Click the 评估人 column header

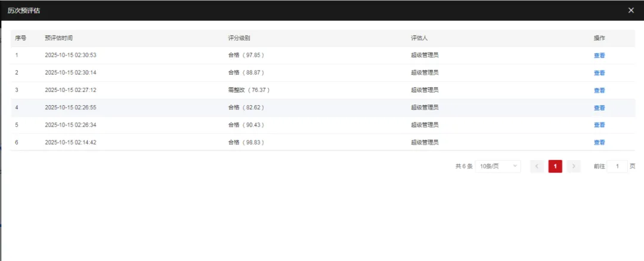pos(419,38)
